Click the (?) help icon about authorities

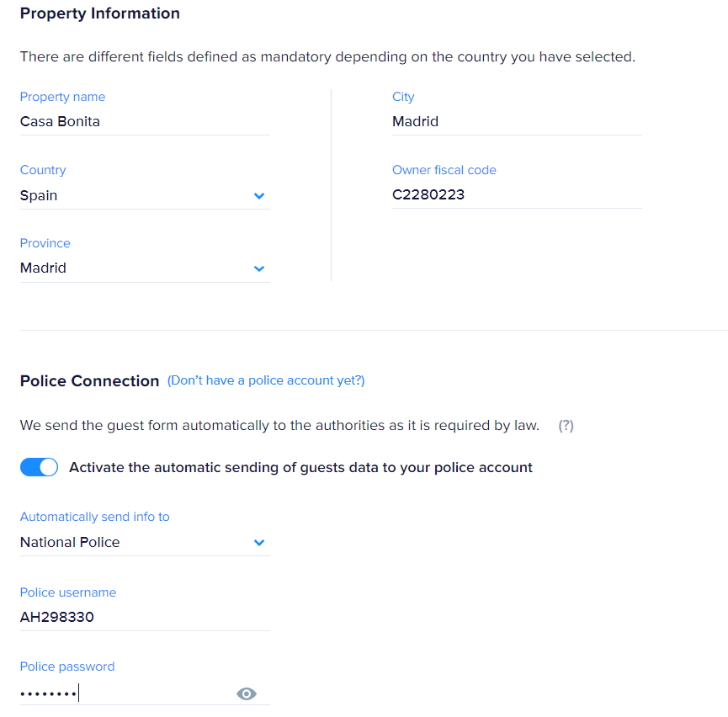pos(566,426)
